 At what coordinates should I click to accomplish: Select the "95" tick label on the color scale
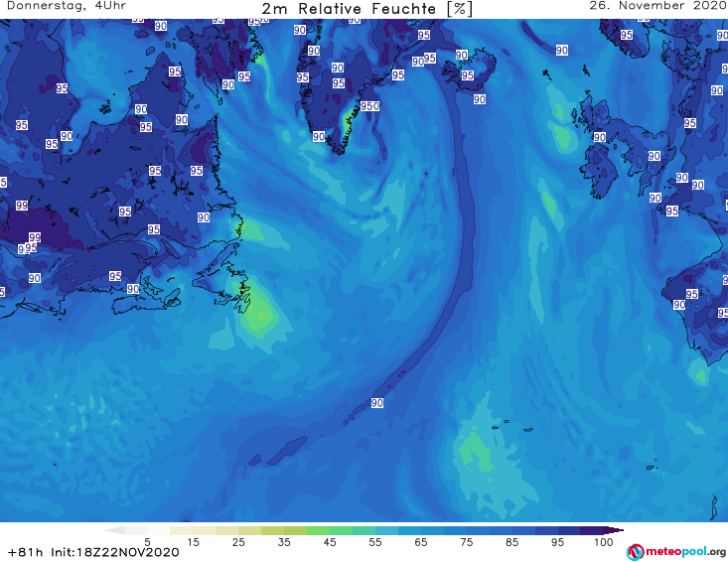click(x=557, y=541)
